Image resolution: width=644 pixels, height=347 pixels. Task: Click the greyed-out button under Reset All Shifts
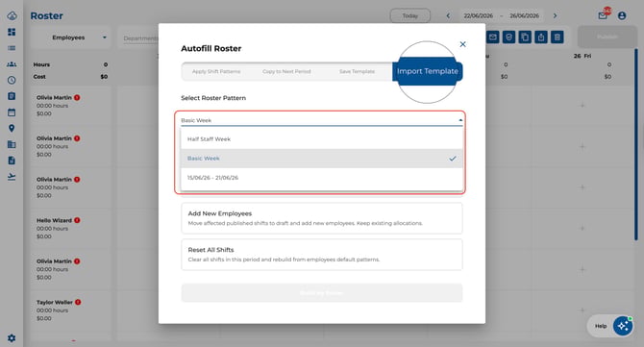click(x=322, y=293)
